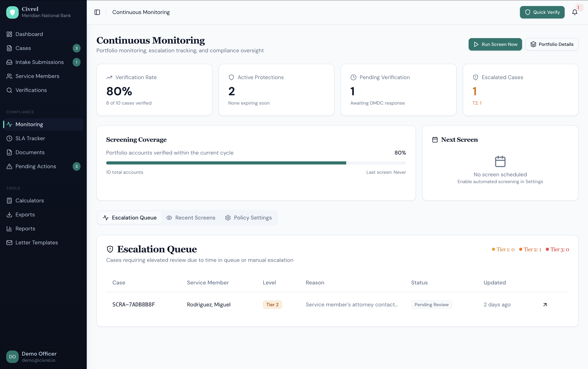The width and height of the screenshot is (588, 369).
Task: Open the Demo Officer profile avatar
Action: pos(12,357)
